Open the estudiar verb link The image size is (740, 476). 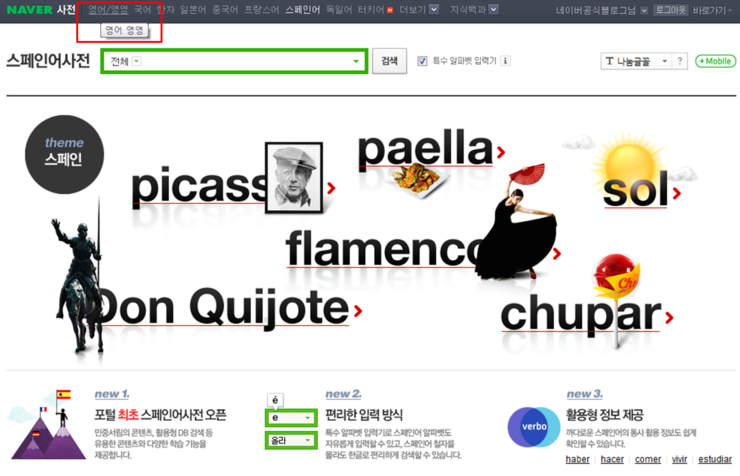coord(715,459)
